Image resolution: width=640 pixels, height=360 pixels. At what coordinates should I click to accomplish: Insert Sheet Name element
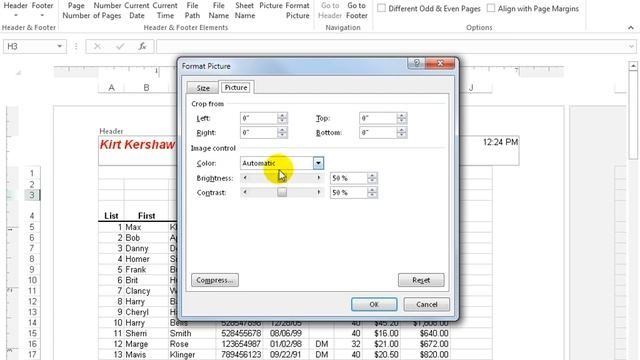(x=244, y=10)
